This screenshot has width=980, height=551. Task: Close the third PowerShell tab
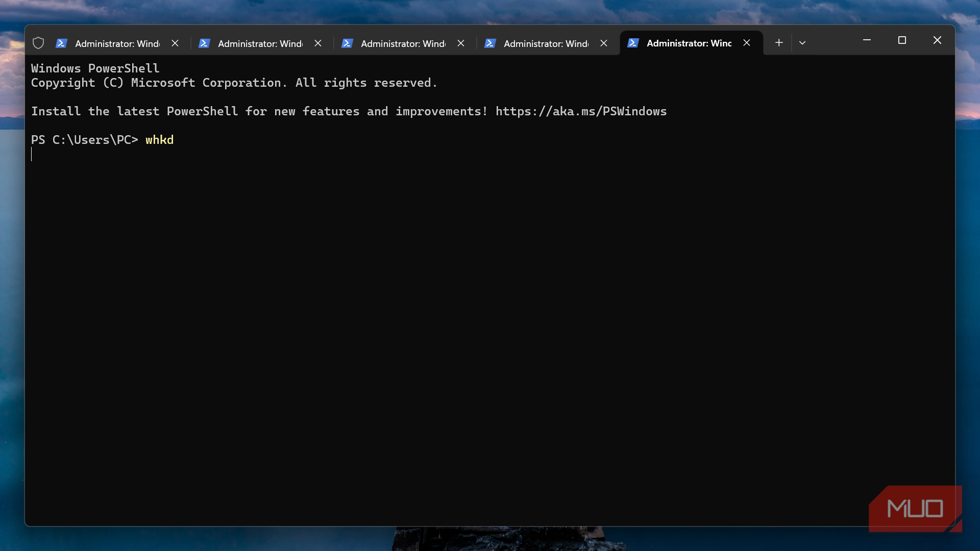click(461, 43)
